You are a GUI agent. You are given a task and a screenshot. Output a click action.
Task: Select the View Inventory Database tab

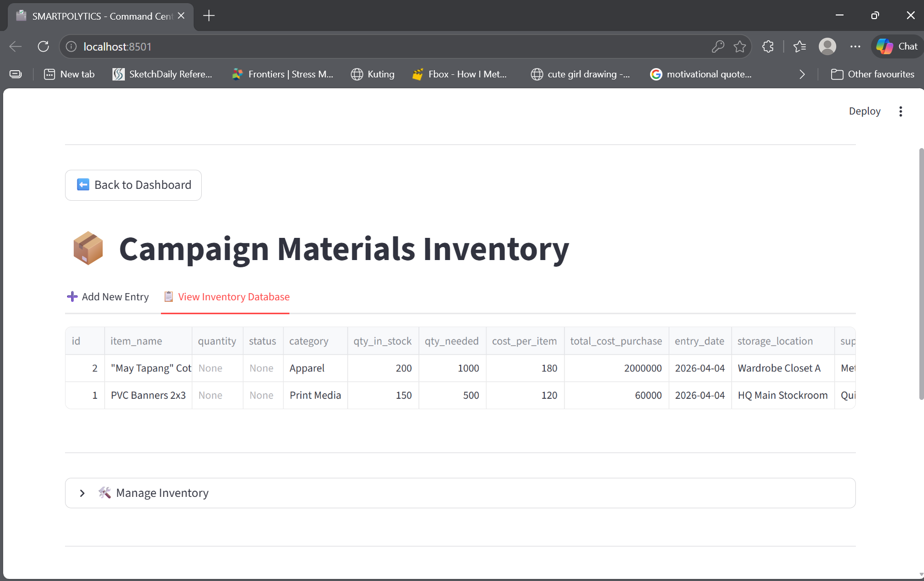pyautogui.click(x=225, y=297)
